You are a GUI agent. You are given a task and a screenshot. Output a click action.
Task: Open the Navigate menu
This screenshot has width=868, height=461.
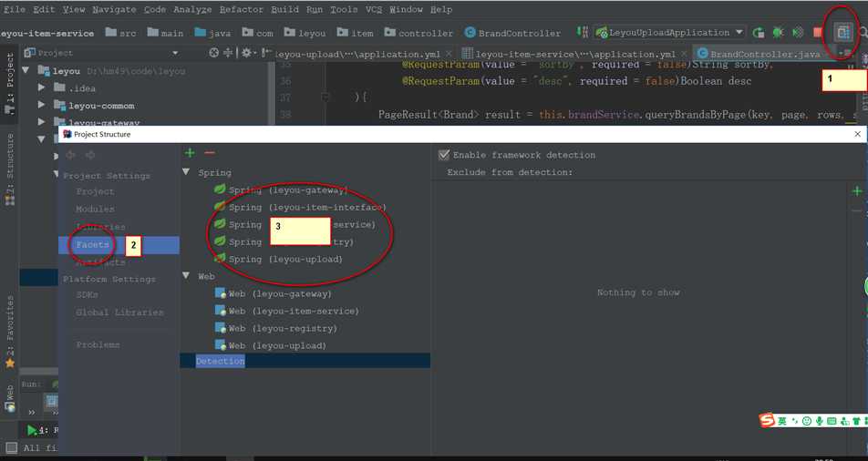[x=114, y=9]
